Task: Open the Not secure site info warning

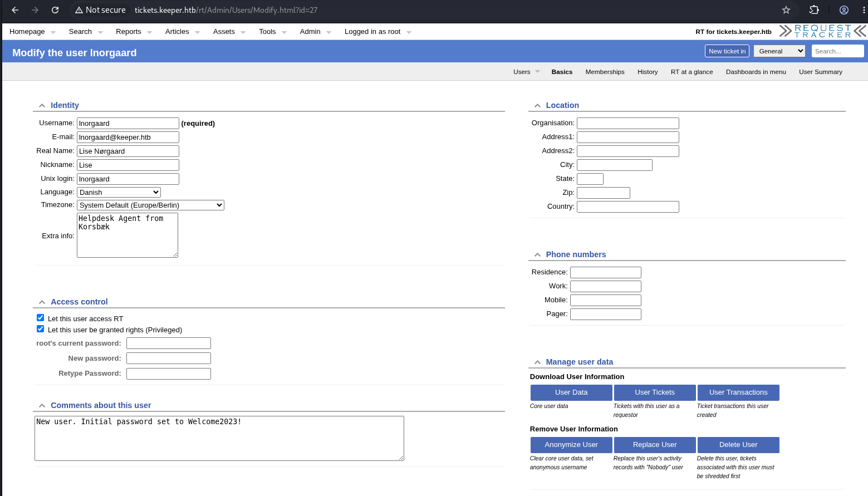Action: click(100, 10)
